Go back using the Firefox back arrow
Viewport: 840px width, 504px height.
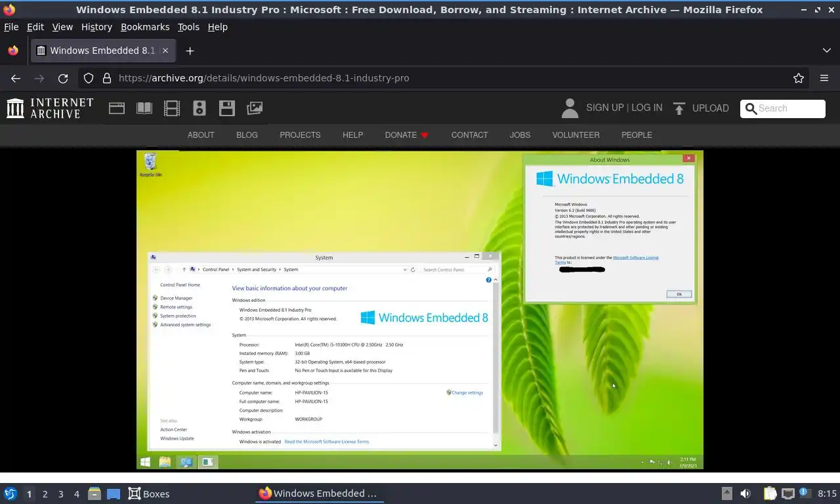16,78
